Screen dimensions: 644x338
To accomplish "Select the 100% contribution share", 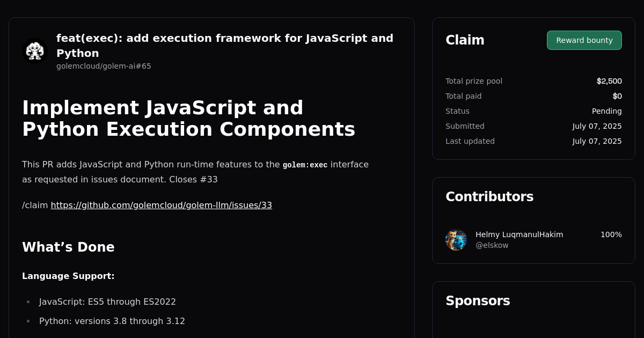I will (x=611, y=234).
